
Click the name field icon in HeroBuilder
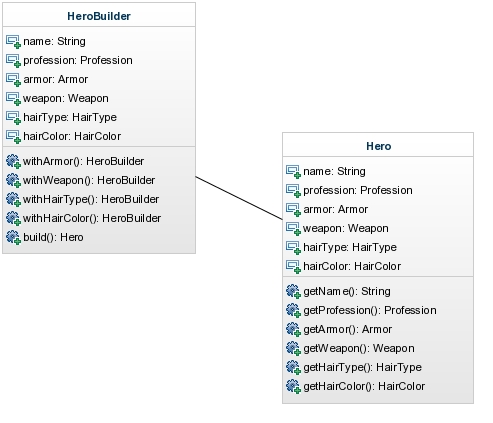pos(13,42)
